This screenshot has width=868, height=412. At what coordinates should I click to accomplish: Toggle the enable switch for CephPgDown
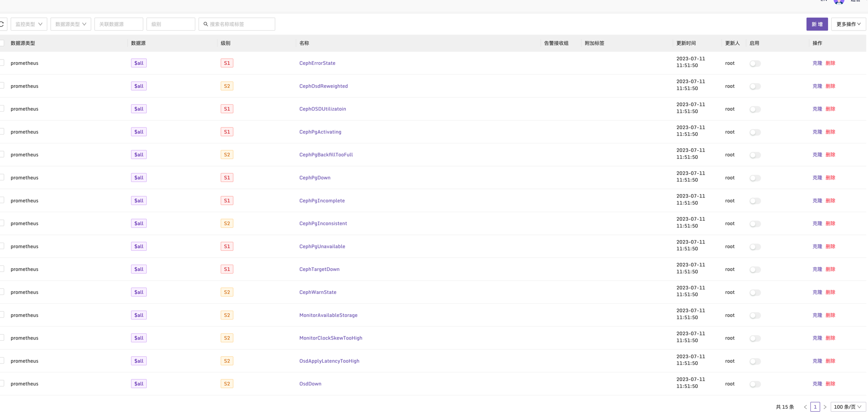(755, 178)
